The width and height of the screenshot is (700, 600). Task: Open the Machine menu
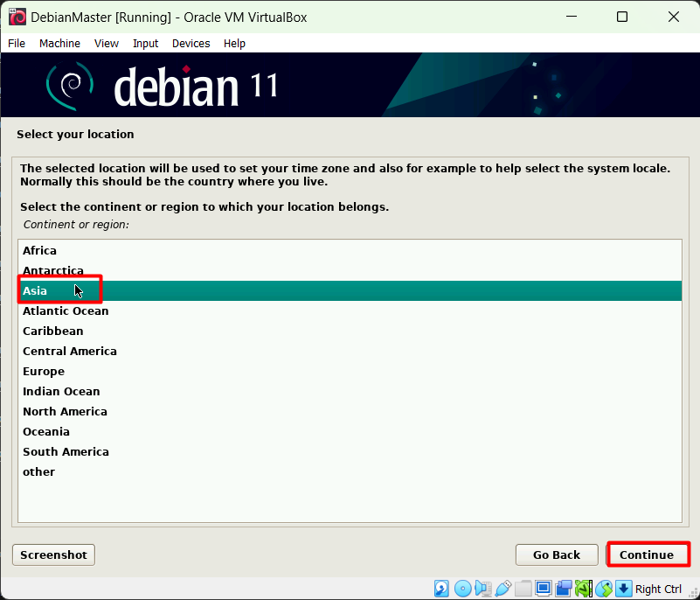tap(59, 44)
